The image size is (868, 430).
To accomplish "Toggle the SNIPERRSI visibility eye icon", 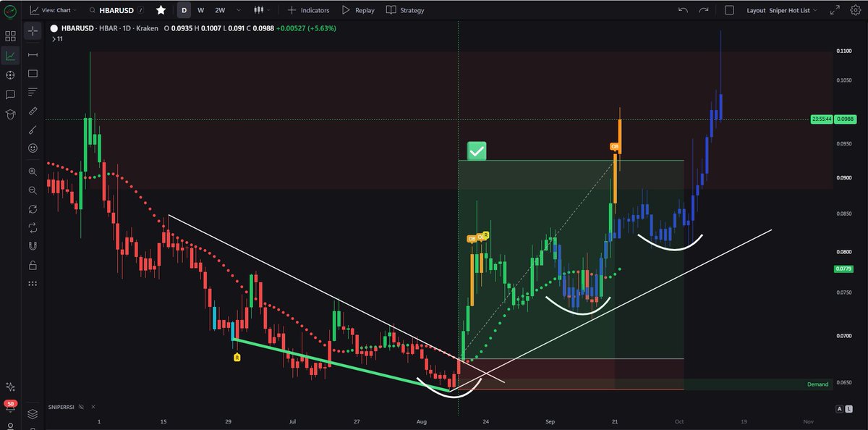I will [82, 407].
